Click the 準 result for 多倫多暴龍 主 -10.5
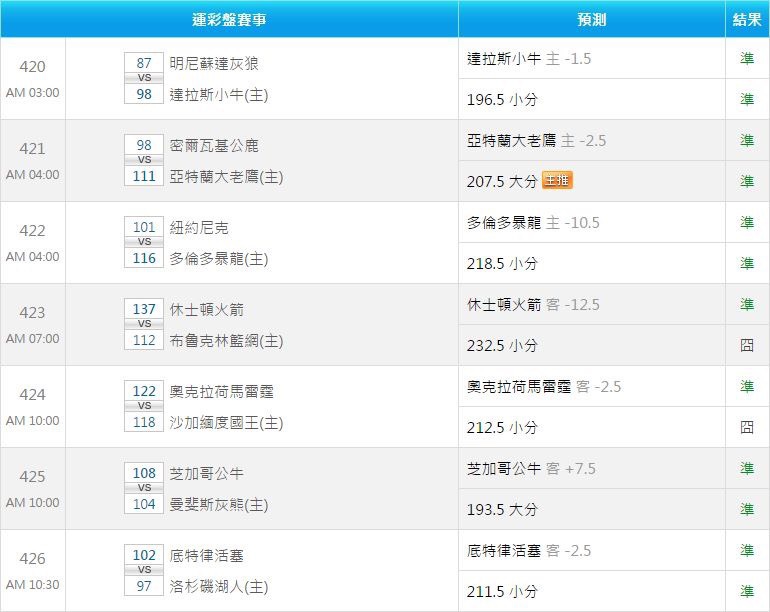 pos(747,223)
